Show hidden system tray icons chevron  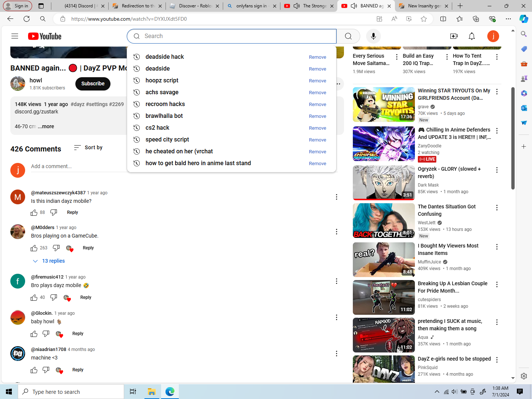(x=437, y=392)
